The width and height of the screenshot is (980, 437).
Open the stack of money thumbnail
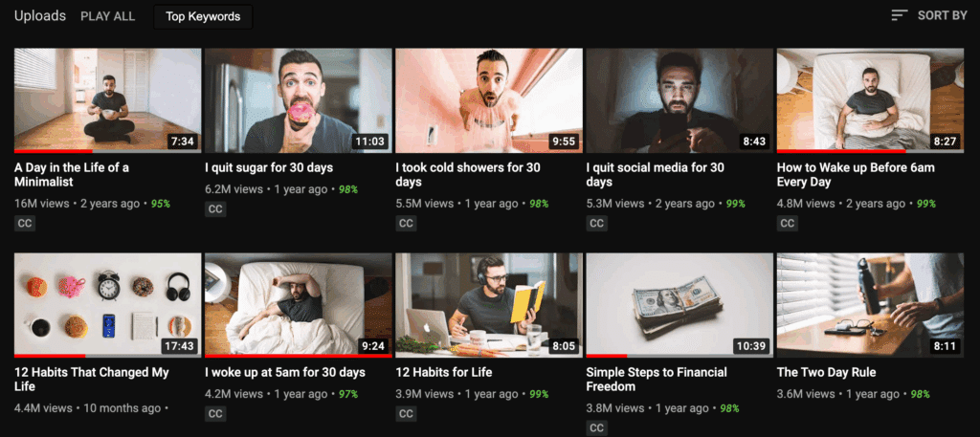click(679, 305)
